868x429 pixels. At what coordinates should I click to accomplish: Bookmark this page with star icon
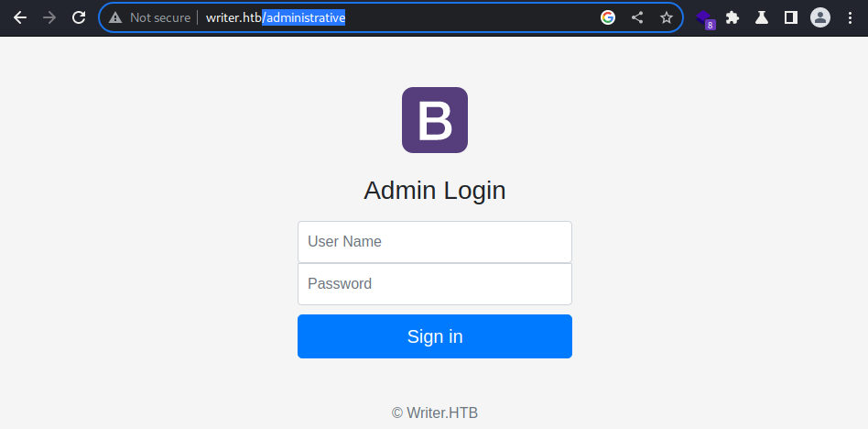(667, 17)
